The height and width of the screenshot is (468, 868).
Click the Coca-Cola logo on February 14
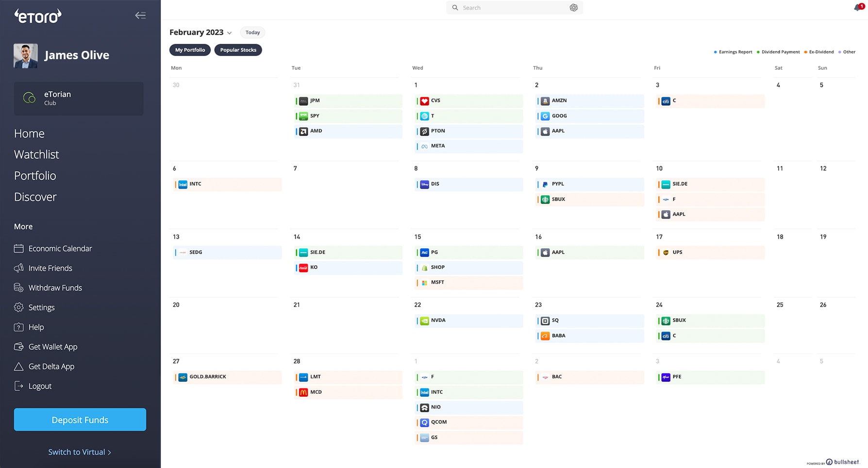point(303,268)
